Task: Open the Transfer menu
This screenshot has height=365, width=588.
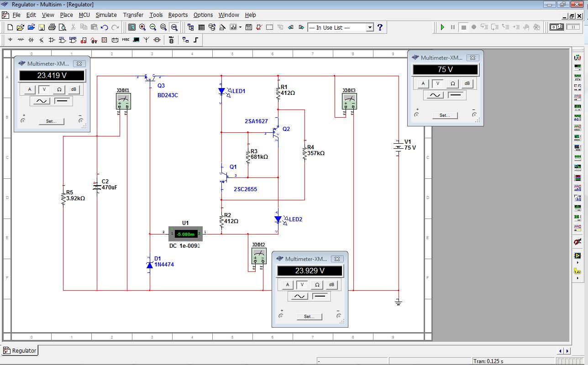Action: (x=133, y=15)
